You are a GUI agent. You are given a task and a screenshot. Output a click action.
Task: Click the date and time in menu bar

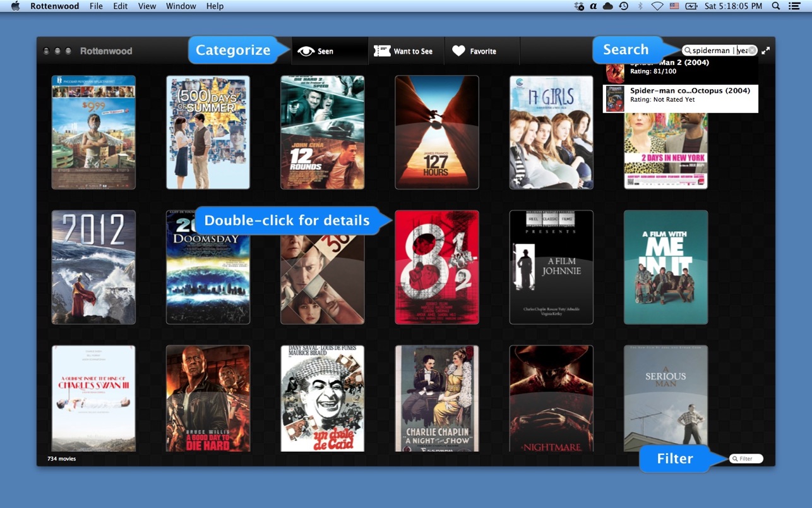733,6
